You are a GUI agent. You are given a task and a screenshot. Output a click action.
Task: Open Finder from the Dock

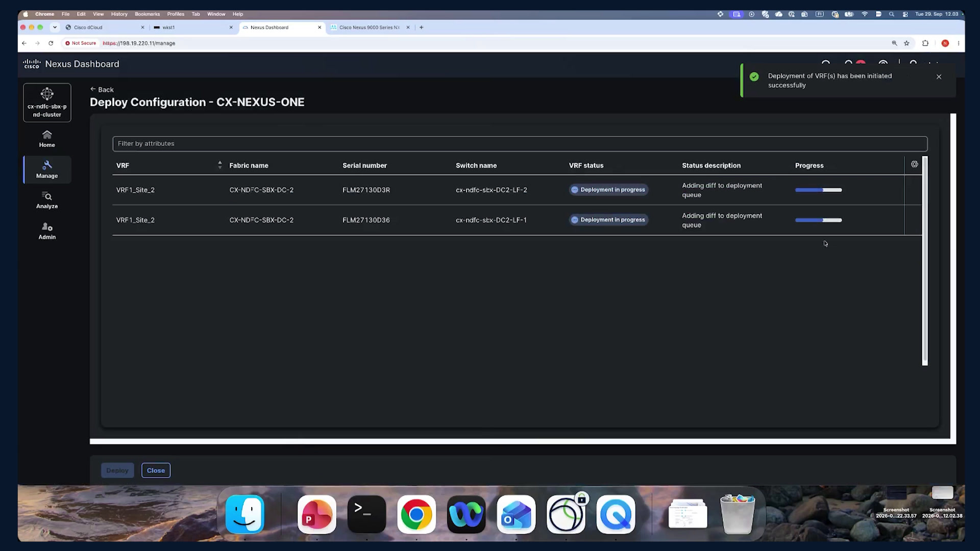click(244, 514)
